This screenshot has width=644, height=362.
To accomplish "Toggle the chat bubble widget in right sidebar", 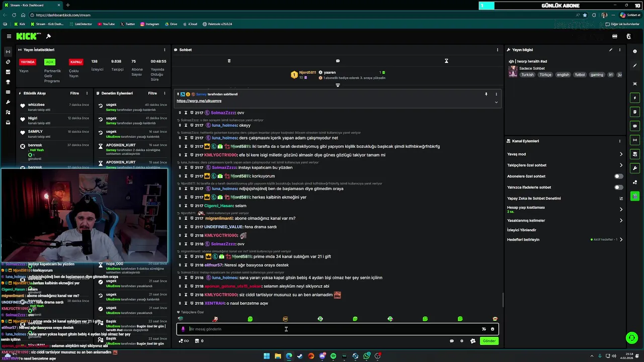I will [635, 126].
